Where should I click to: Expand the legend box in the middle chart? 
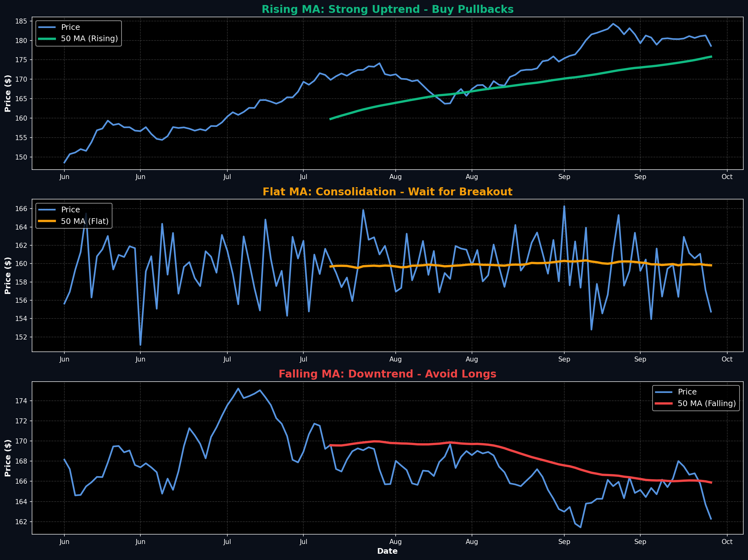pyautogui.click(x=74, y=215)
